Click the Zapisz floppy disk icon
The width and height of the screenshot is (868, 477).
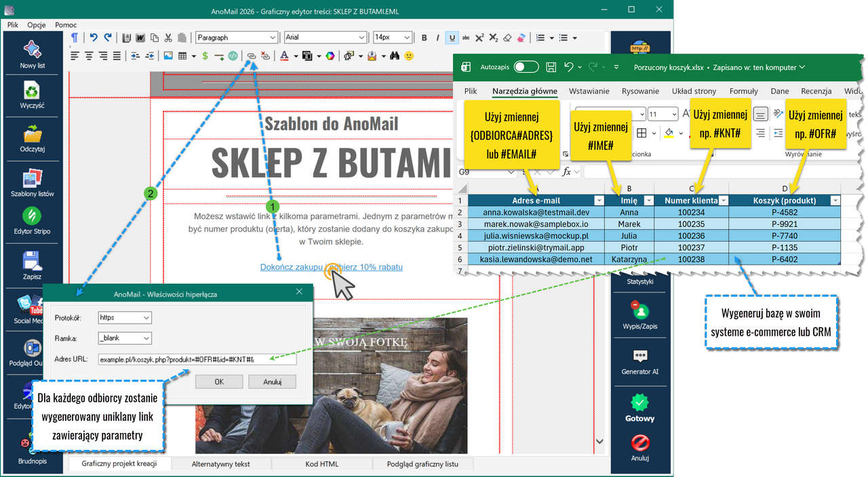pos(32,261)
